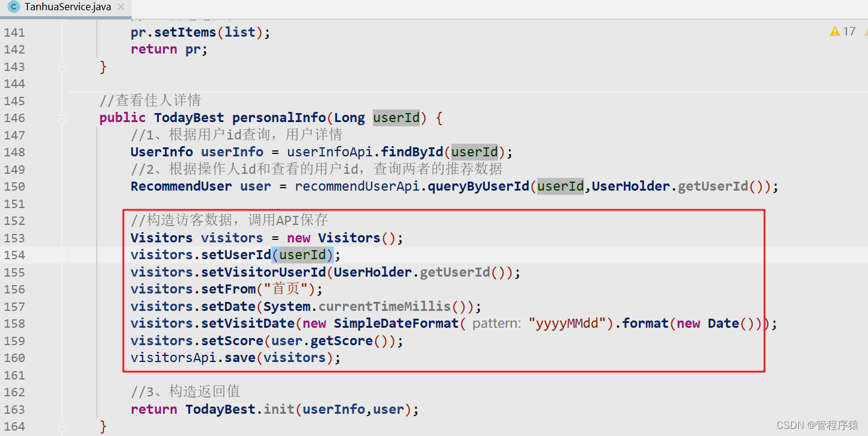Click the comment //查看佳人详情

(x=150, y=100)
